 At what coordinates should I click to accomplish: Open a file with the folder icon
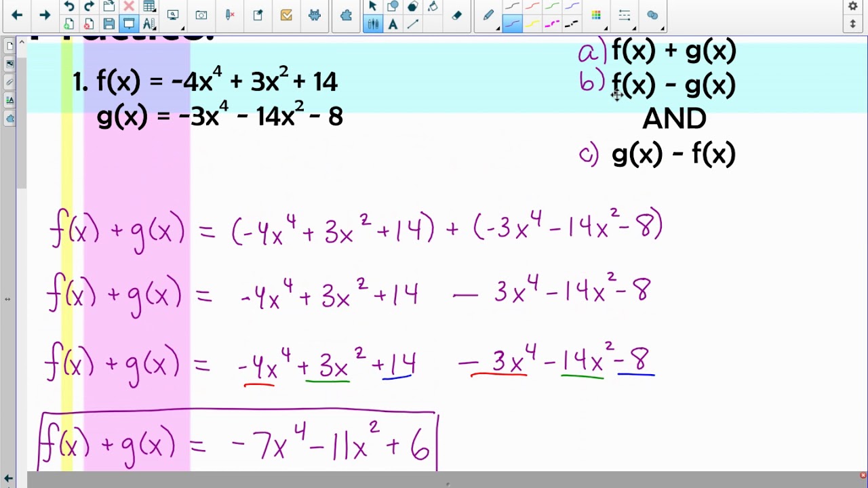pos(108,7)
